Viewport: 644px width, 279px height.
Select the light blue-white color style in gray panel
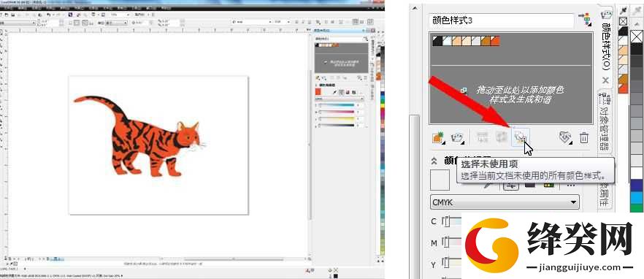[447, 41]
